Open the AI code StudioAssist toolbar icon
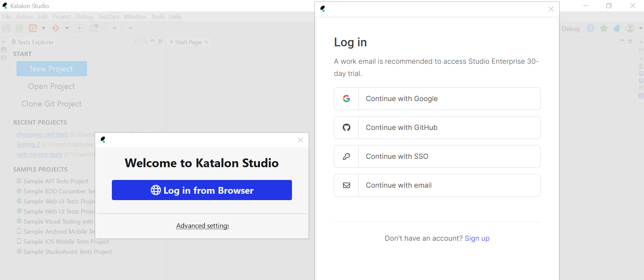This screenshot has width=644, height=280. (94, 28)
